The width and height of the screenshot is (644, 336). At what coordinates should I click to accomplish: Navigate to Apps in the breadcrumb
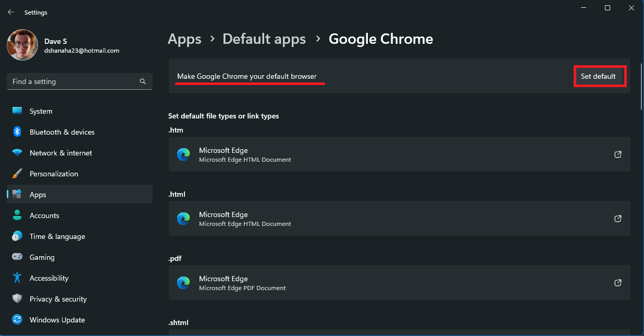184,39
